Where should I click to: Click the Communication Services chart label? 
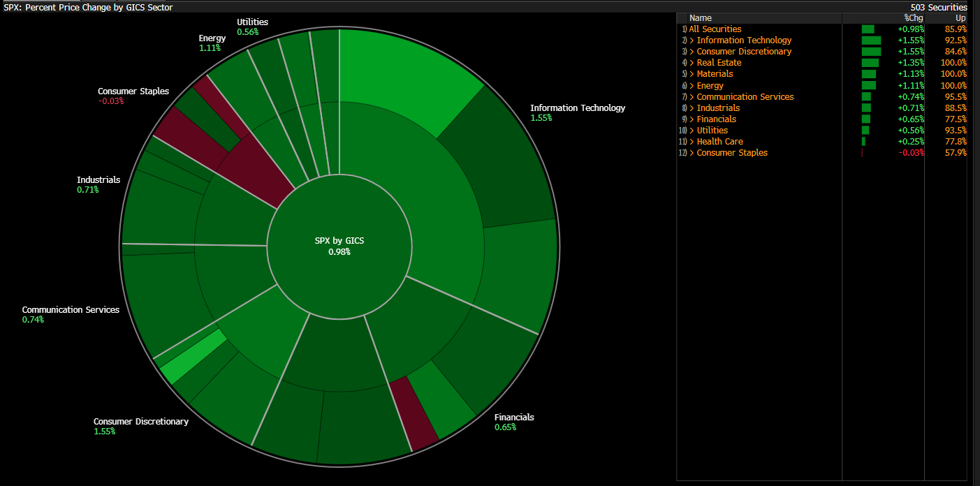click(x=71, y=310)
